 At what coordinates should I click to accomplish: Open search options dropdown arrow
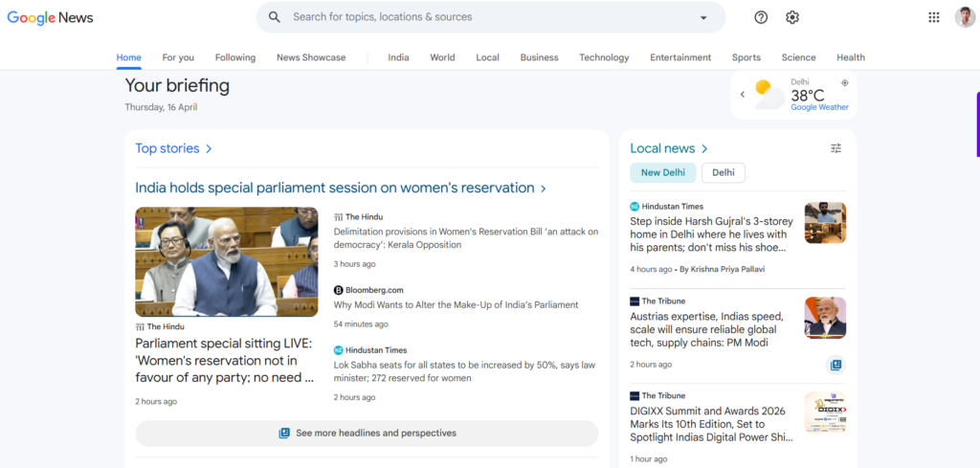tap(703, 17)
